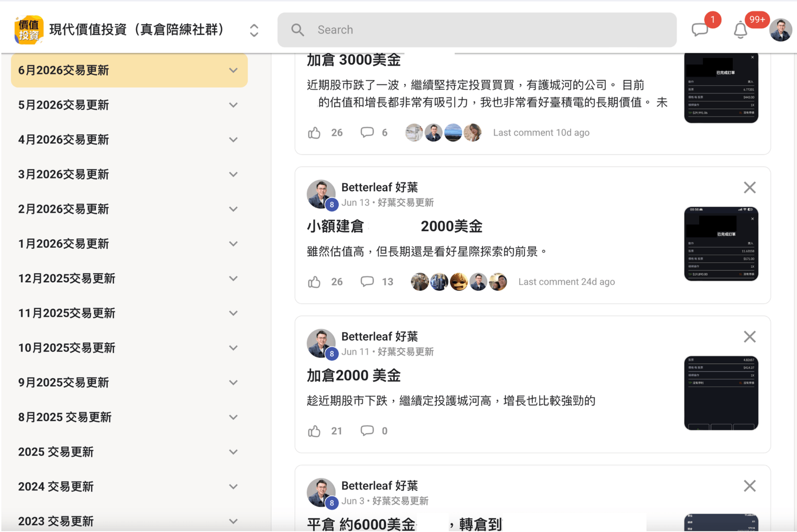Like the 加倉 3000美金 post

pyautogui.click(x=315, y=132)
